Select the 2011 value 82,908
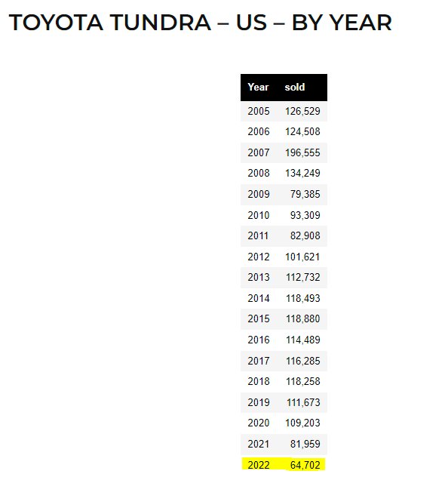This screenshot has width=448, height=480. 305,235
